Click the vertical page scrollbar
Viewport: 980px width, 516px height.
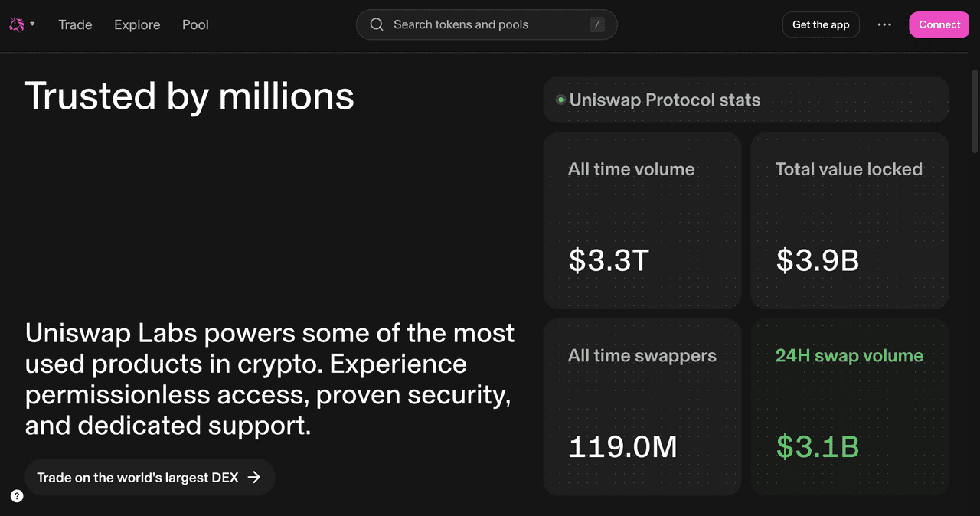[x=975, y=111]
